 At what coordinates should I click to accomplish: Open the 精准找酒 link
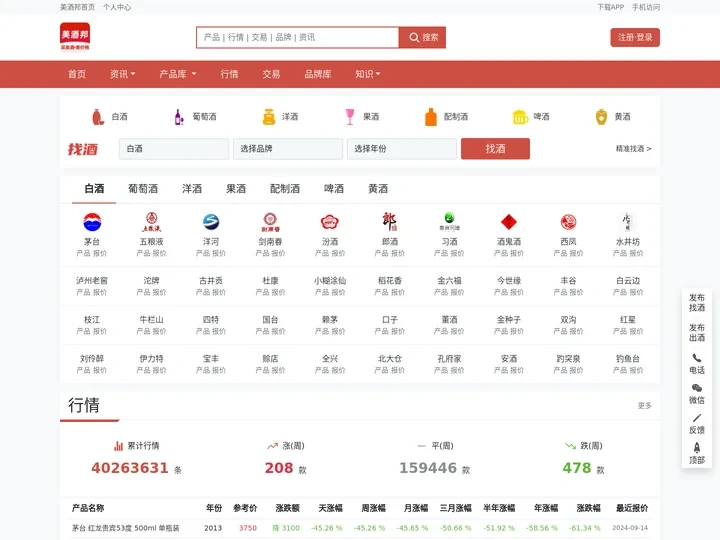tap(634, 149)
